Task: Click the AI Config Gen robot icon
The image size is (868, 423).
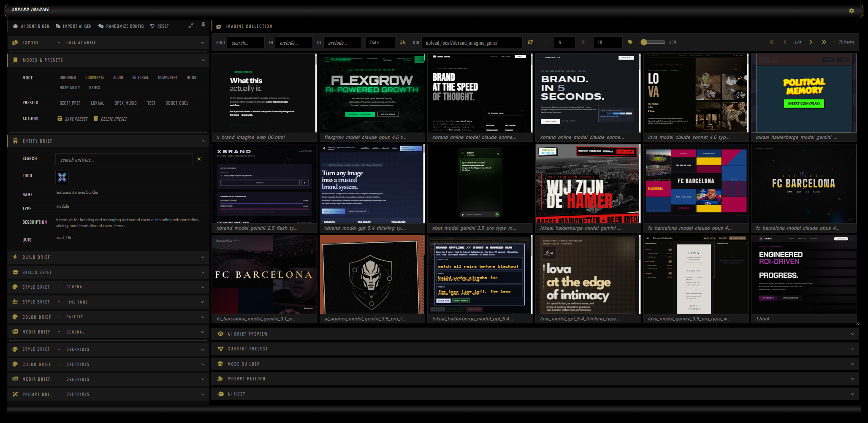Action: (16, 26)
